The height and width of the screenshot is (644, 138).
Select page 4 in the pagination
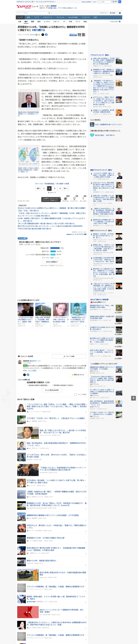60,188
